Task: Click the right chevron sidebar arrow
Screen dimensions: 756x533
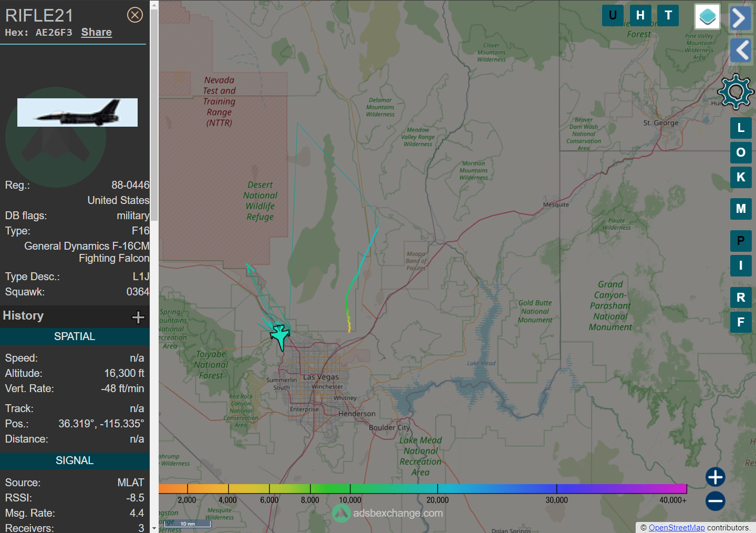Action: (x=740, y=18)
